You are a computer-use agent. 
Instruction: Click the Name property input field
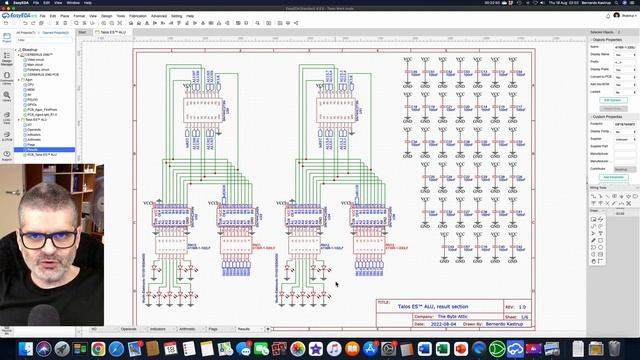pyautogui.click(x=625, y=47)
